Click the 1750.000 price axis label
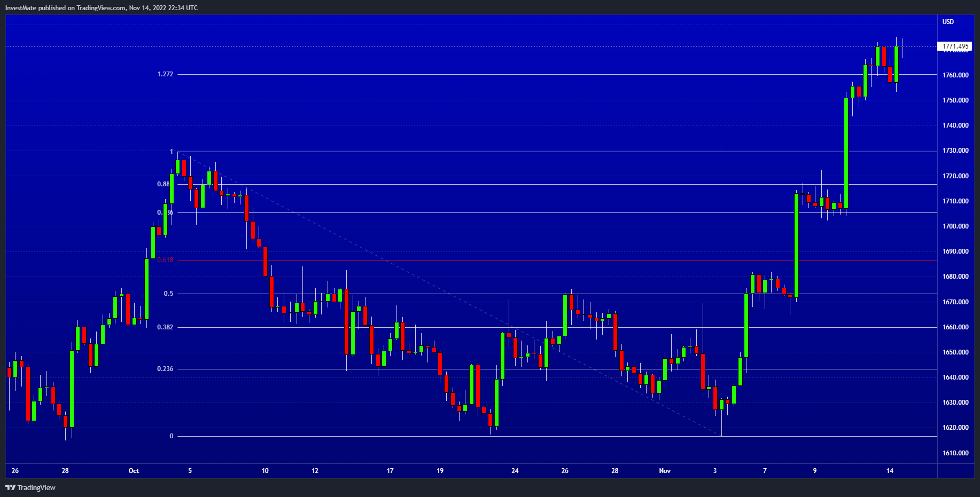Viewport: 980px width, 497px height. click(x=955, y=100)
